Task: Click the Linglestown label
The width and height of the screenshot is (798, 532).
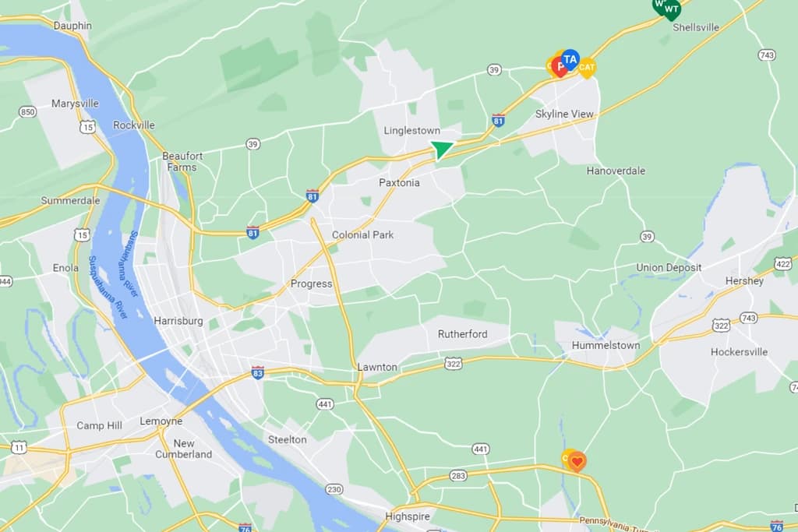Action: pyautogui.click(x=411, y=131)
